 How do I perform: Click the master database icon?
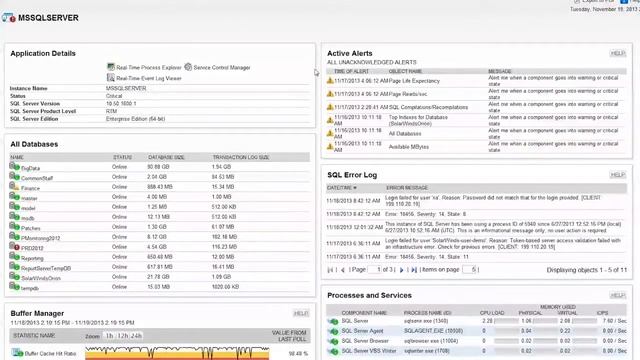pyautogui.click(x=14, y=196)
